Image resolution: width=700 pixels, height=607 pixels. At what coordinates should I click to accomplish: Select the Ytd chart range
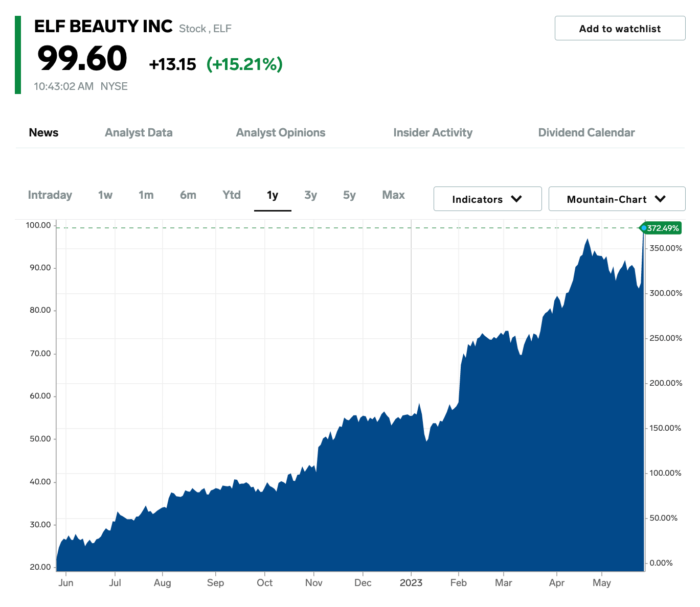[231, 195]
